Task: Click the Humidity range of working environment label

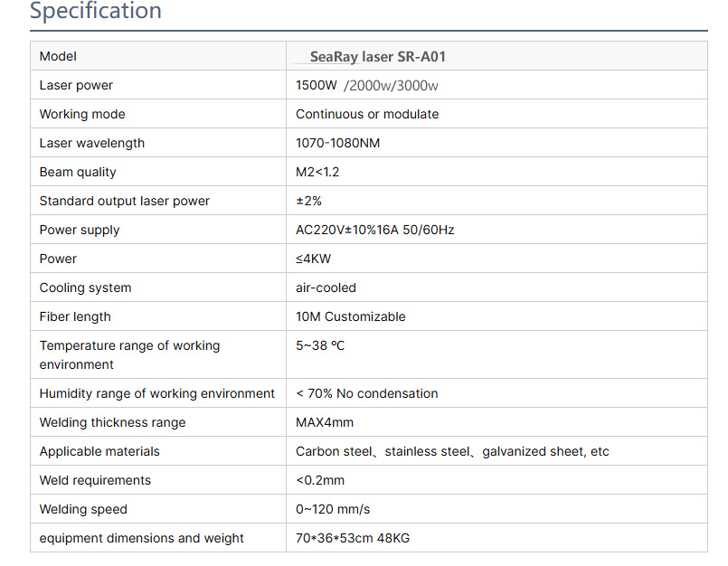Action: tap(157, 394)
